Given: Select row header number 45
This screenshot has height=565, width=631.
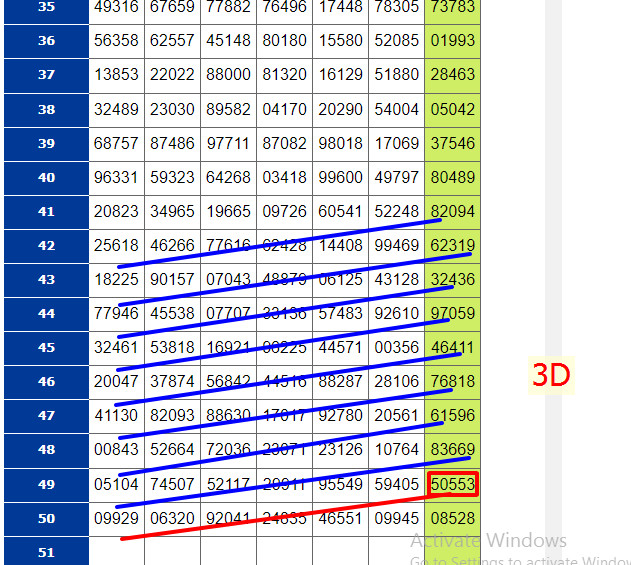Looking at the screenshot, I should (x=46, y=348).
